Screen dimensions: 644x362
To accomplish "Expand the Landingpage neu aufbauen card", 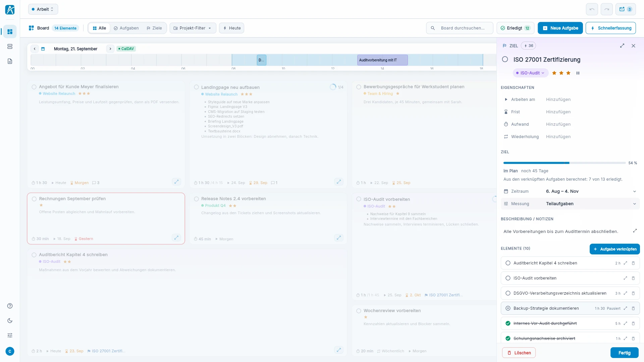I will tap(339, 182).
